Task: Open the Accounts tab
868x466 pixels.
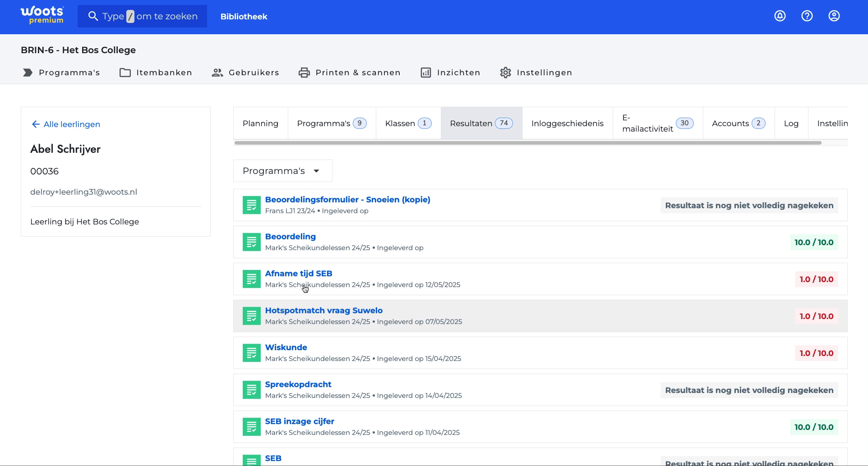Action: (x=739, y=123)
